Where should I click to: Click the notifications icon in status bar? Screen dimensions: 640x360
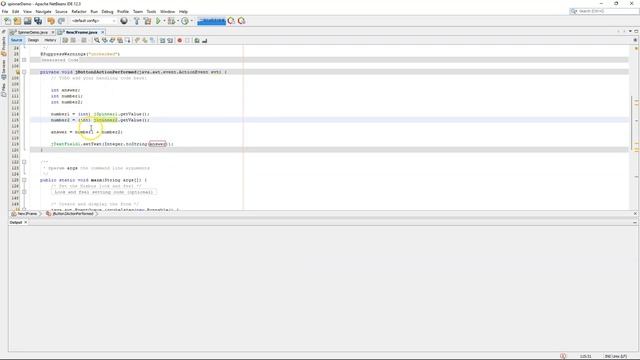tap(563, 356)
